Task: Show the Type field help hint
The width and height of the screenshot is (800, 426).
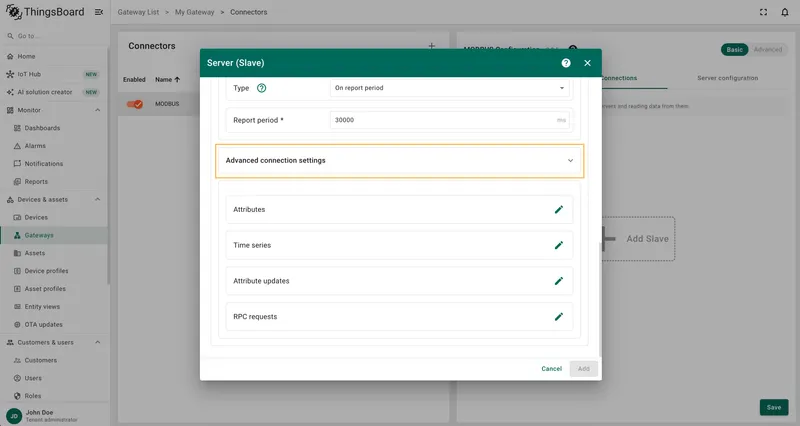Action: (x=261, y=88)
